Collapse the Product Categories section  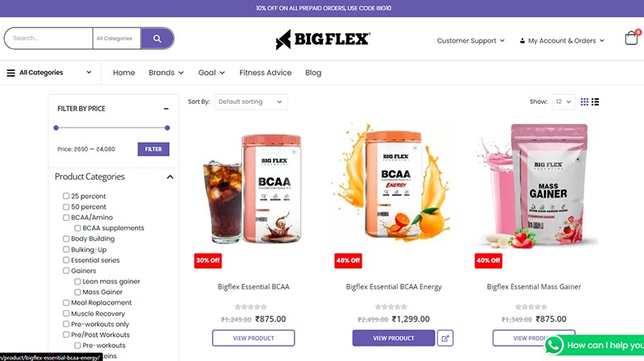click(x=170, y=176)
